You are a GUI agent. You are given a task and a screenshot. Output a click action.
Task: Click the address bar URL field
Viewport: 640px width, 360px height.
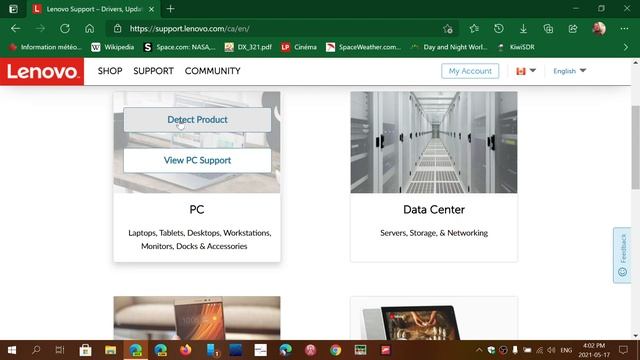pyautogui.click(x=282, y=29)
